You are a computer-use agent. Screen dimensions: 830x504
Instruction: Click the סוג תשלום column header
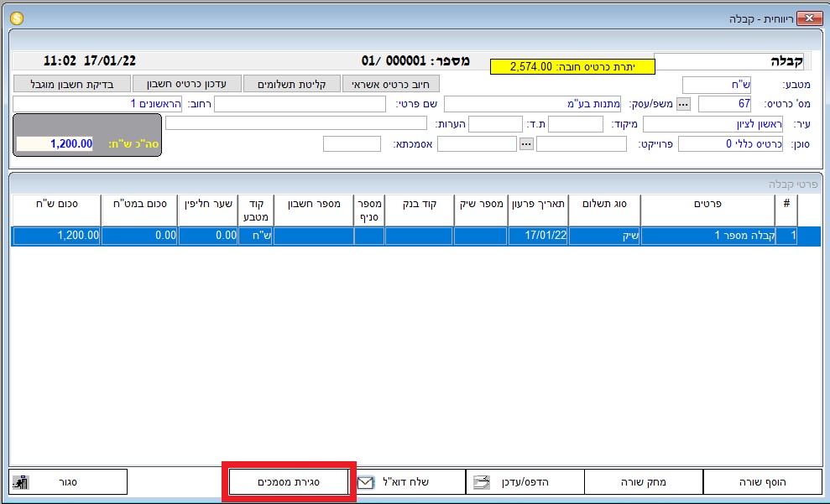tap(604, 210)
